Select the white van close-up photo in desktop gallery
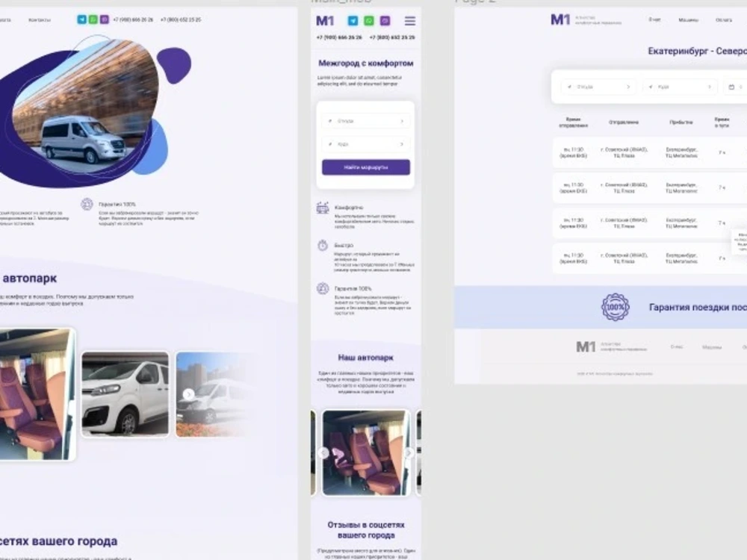 [125, 394]
